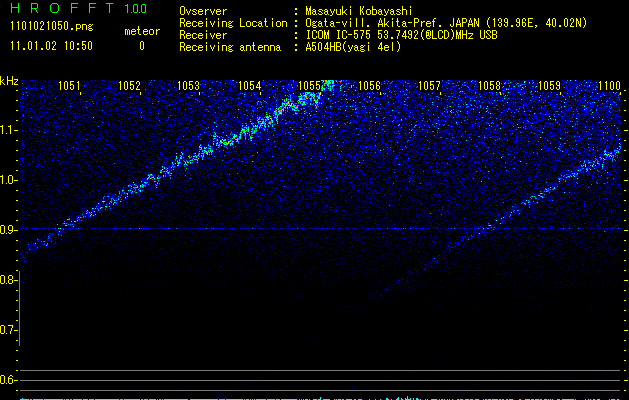The width and height of the screenshot is (629, 400).
Task: Click time marker 1051
Action: (x=69, y=86)
